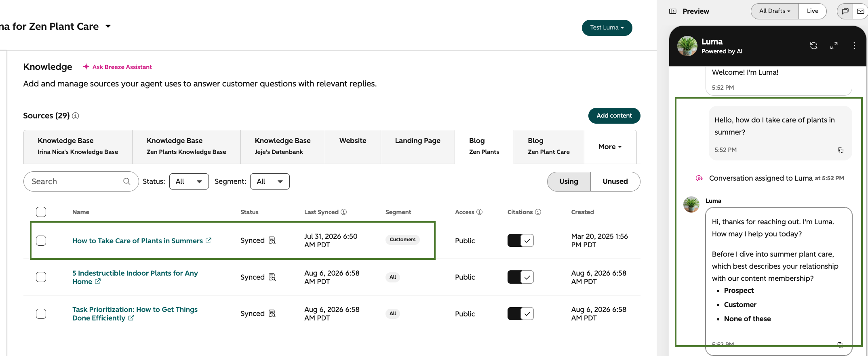Toggle citations for Indestructible Indoor Plants row
Viewport: 868px width, 356px height.
tap(520, 277)
